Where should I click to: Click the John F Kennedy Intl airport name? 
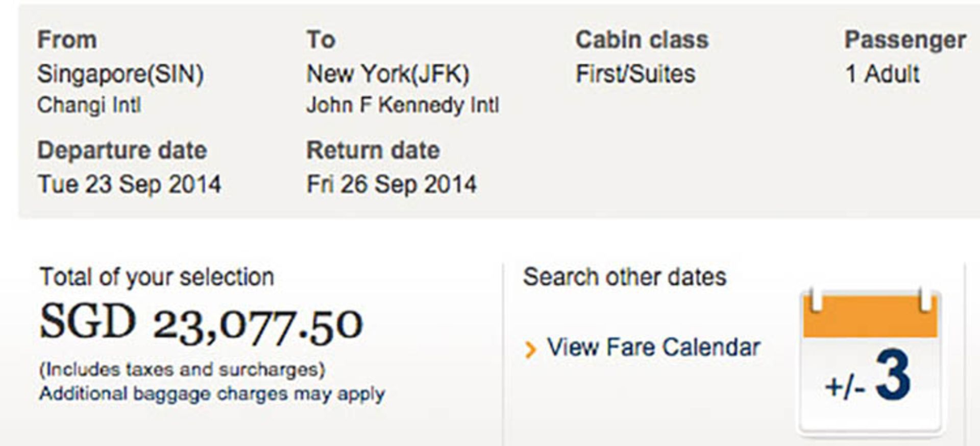tap(403, 105)
